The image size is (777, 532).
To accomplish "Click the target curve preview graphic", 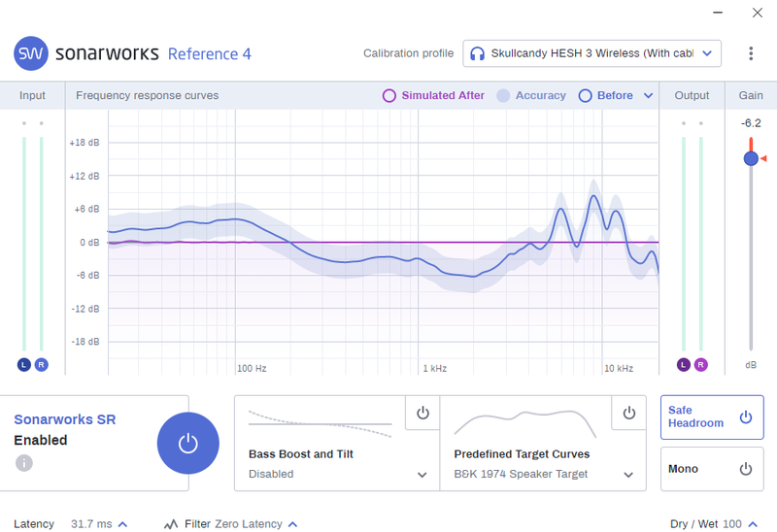I will tap(524, 424).
